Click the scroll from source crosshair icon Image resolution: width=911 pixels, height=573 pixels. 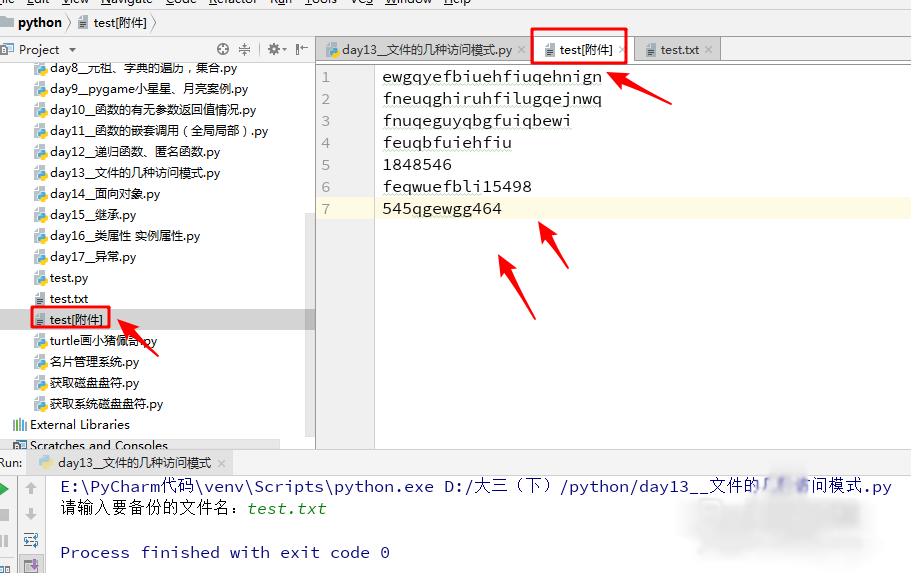click(x=223, y=49)
